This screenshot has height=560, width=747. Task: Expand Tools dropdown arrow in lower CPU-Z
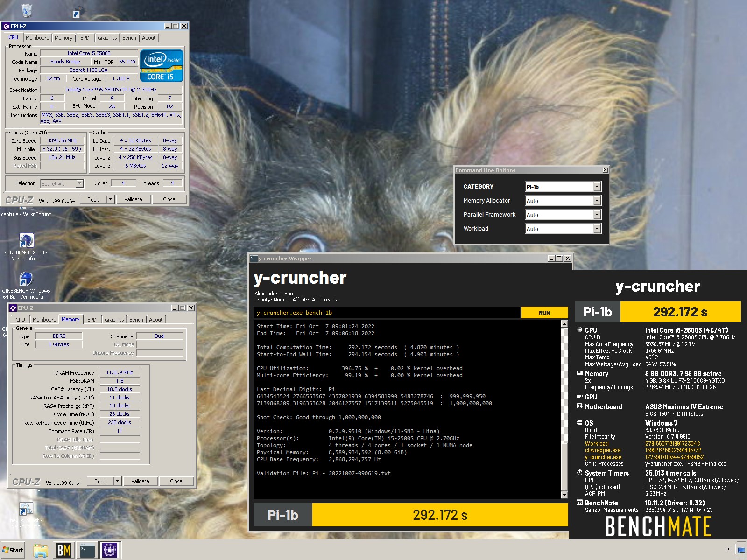[x=118, y=481]
